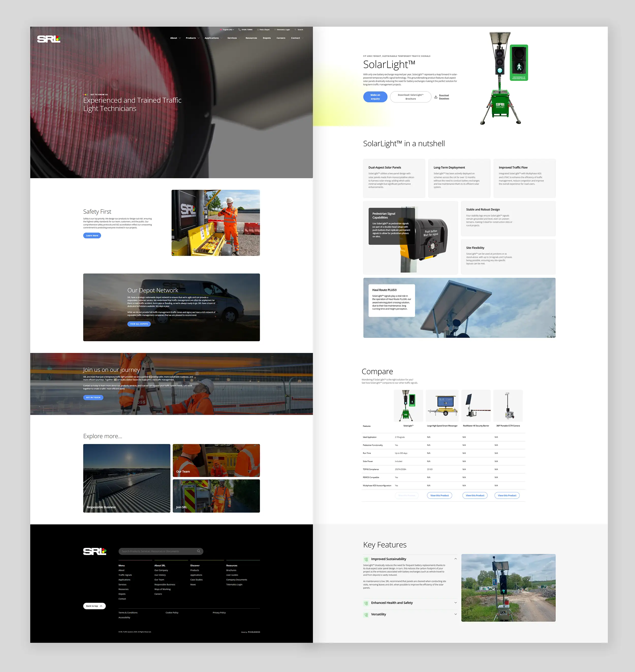Screen dimensions: 635x672
Task: View the RiseMaster HE Security Barrier product
Action: pos(475,496)
